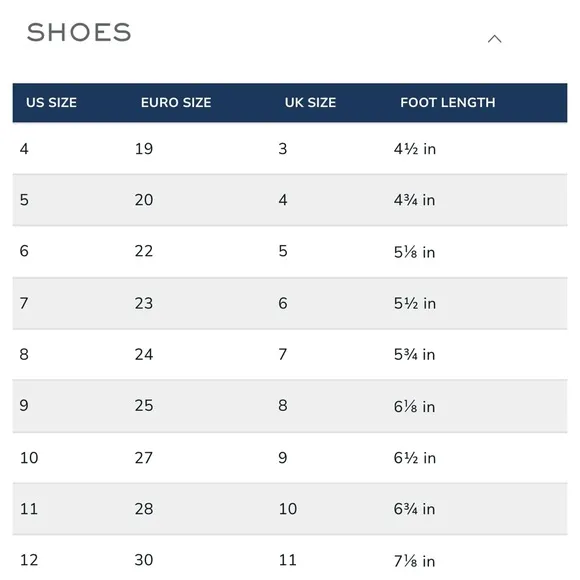Click the SHOES section heading
The height and width of the screenshot is (580, 580).
click(x=79, y=32)
